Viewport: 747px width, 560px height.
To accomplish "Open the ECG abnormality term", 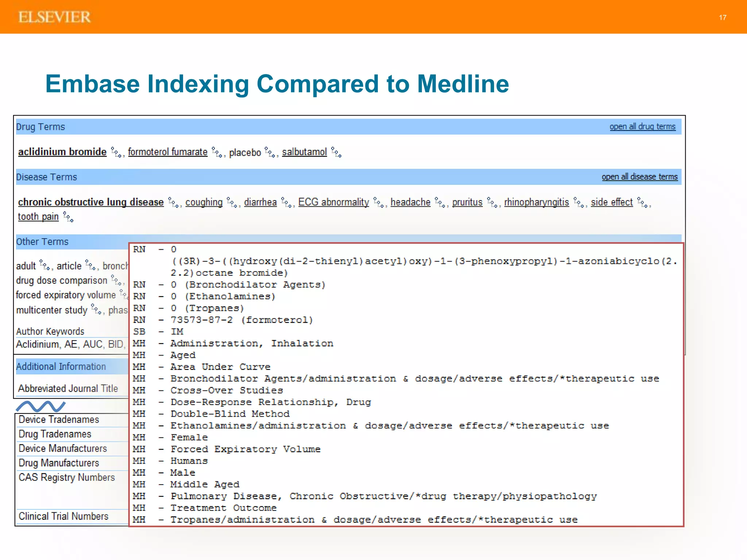I will [334, 202].
